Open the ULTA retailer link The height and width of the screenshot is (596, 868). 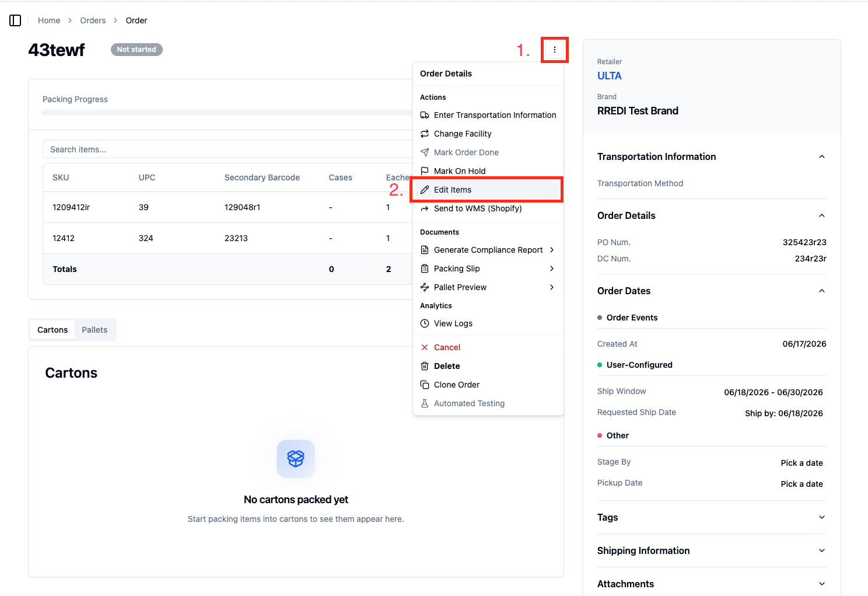pyautogui.click(x=609, y=76)
